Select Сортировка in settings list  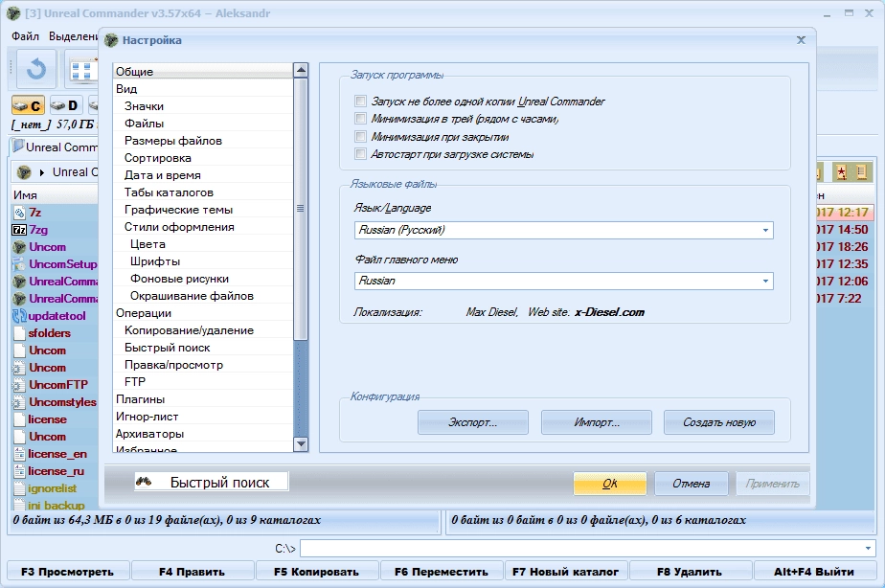pos(203,158)
